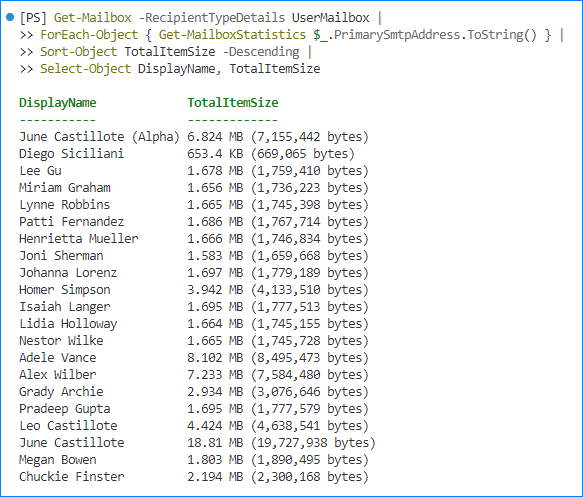583x497 pixels.
Task: Select the Henrietta Mueller name
Action: (78, 239)
